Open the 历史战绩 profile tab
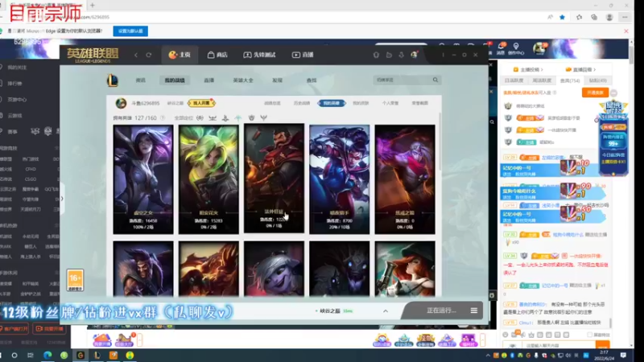The width and height of the screenshot is (644, 362). (x=302, y=103)
